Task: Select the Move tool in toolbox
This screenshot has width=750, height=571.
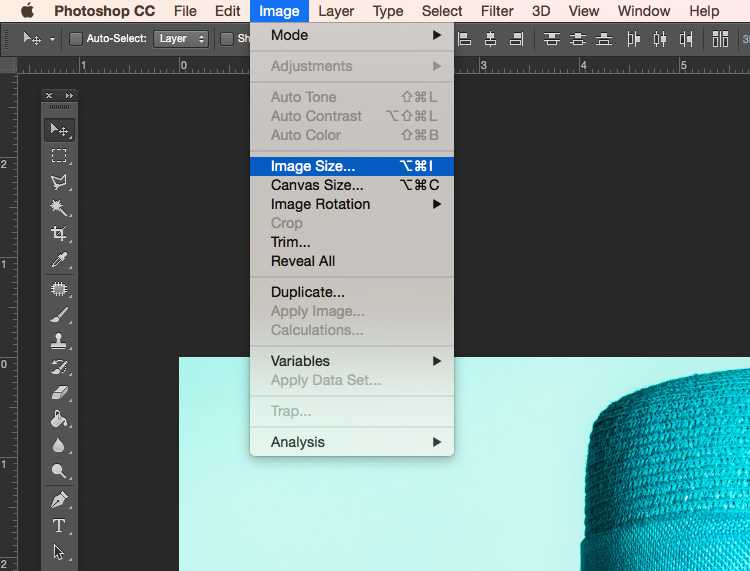Action: (x=59, y=130)
